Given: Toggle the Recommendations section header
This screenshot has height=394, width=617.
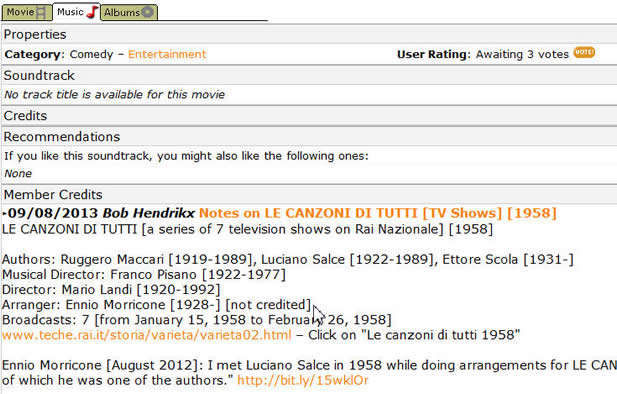Looking at the screenshot, I should 309,137.
